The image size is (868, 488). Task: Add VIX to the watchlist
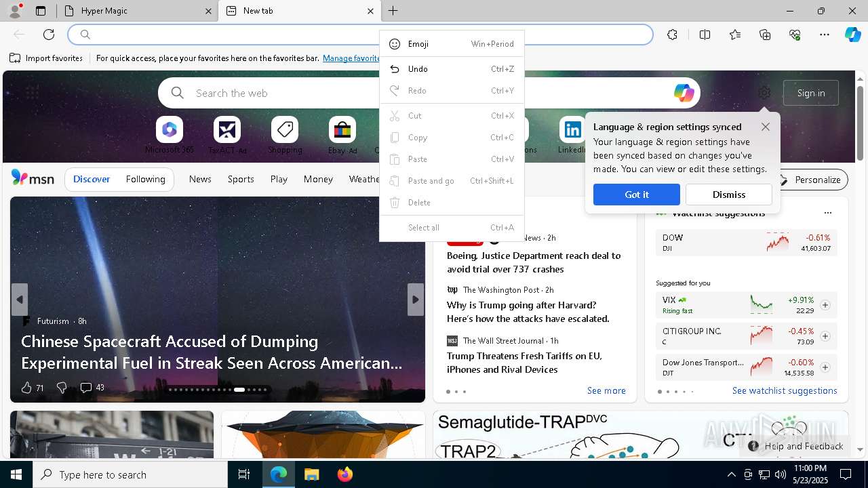(x=825, y=305)
